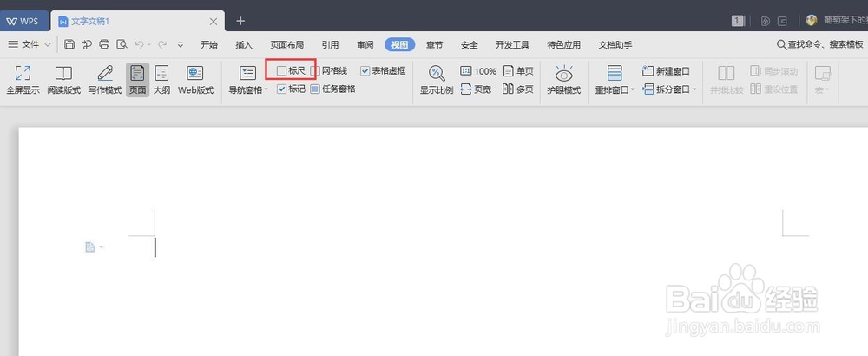This screenshot has width=868, height=356.
Task: Open 显示比例 zoom dialog
Action: pyautogui.click(x=437, y=80)
